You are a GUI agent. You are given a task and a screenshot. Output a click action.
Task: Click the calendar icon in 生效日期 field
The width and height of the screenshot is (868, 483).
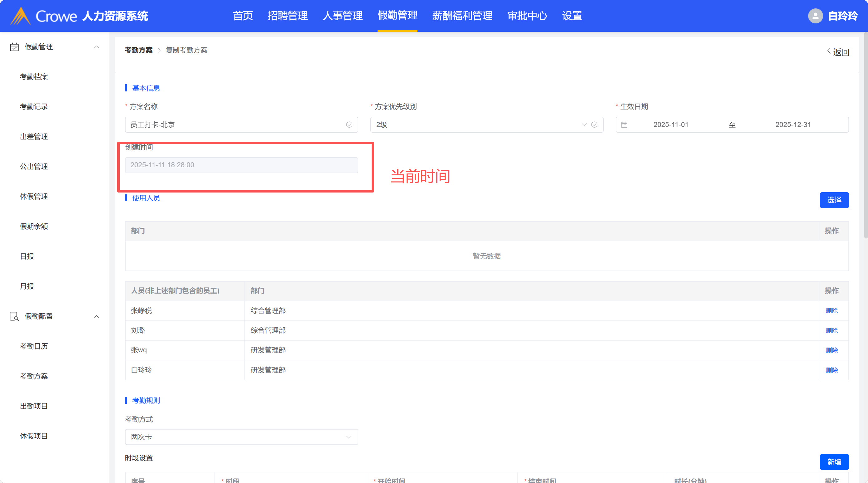pos(624,125)
